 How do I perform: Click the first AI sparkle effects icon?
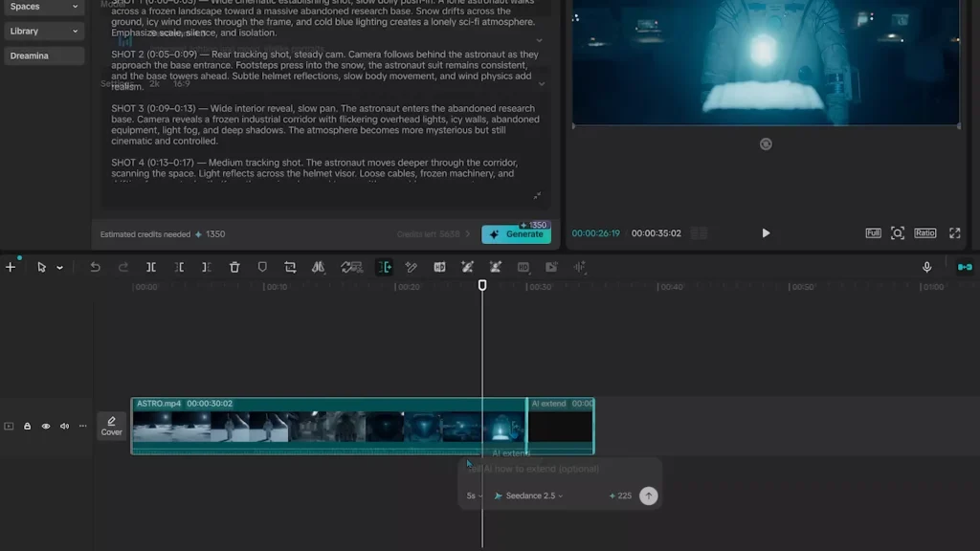coord(467,268)
